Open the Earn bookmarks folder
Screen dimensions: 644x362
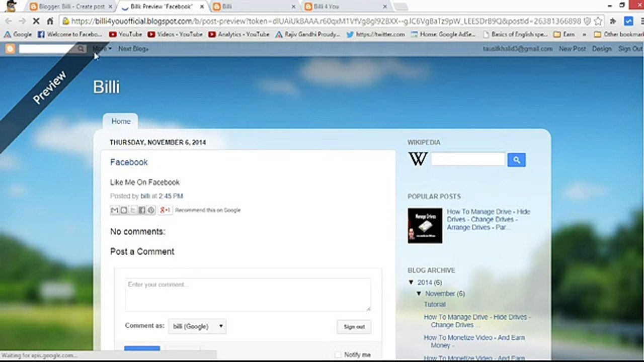tap(563, 34)
